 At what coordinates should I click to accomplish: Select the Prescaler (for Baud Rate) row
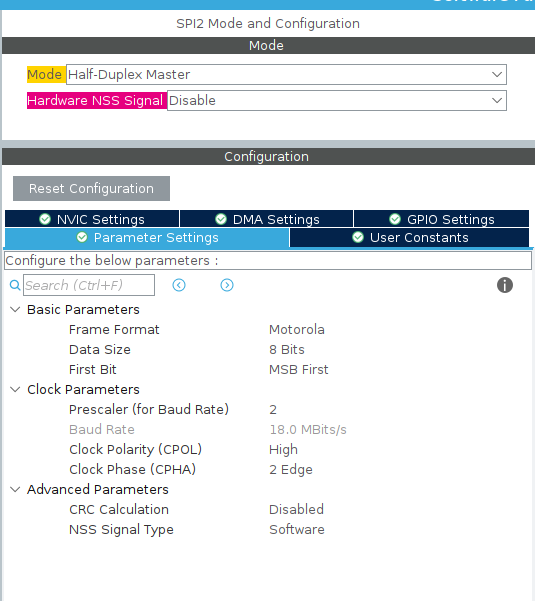(x=268, y=409)
